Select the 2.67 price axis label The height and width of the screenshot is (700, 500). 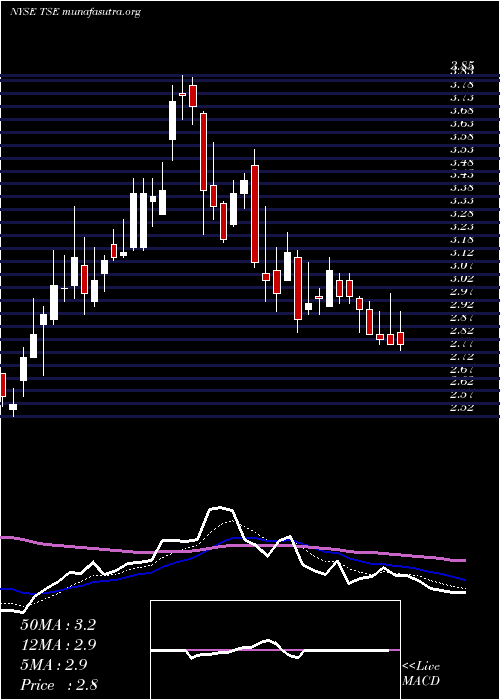462,369
